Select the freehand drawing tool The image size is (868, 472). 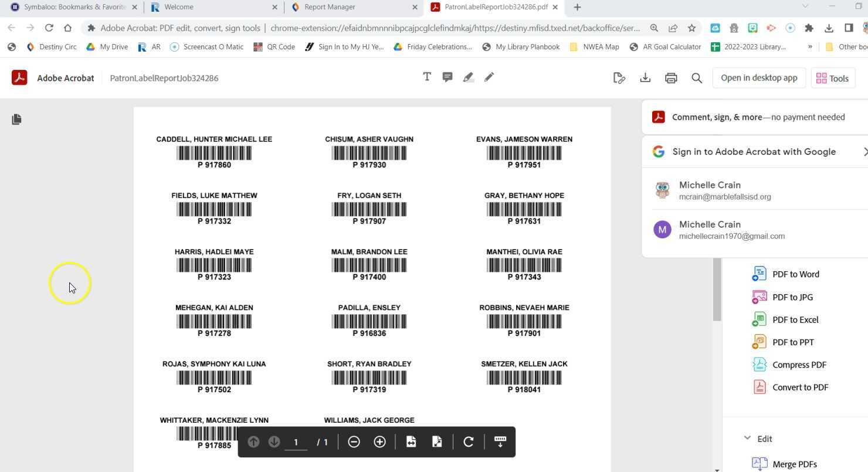coord(489,77)
